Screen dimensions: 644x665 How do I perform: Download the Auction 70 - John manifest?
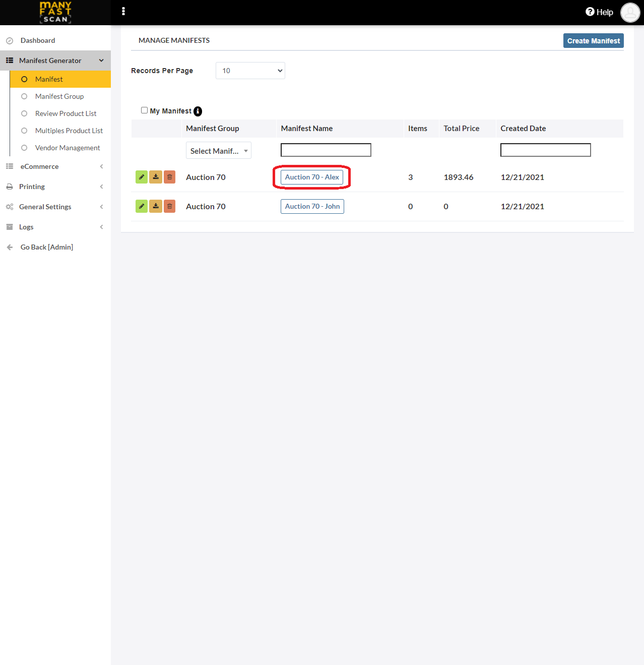coord(156,207)
